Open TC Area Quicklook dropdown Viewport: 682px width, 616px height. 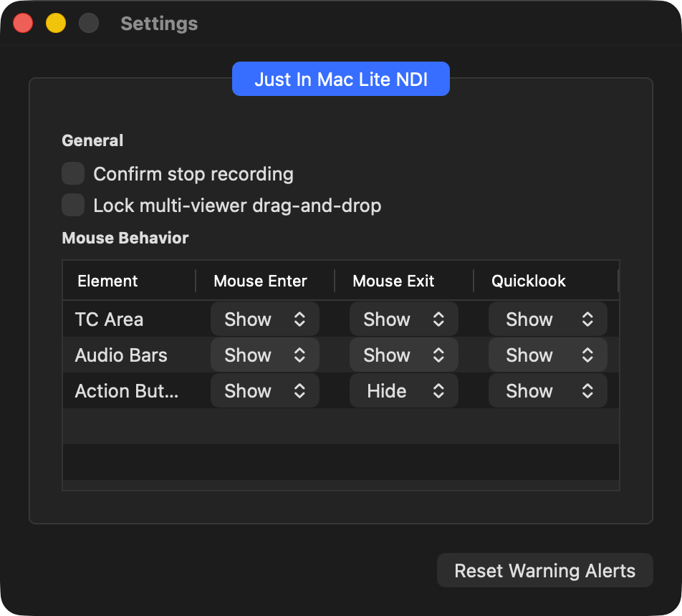547,319
